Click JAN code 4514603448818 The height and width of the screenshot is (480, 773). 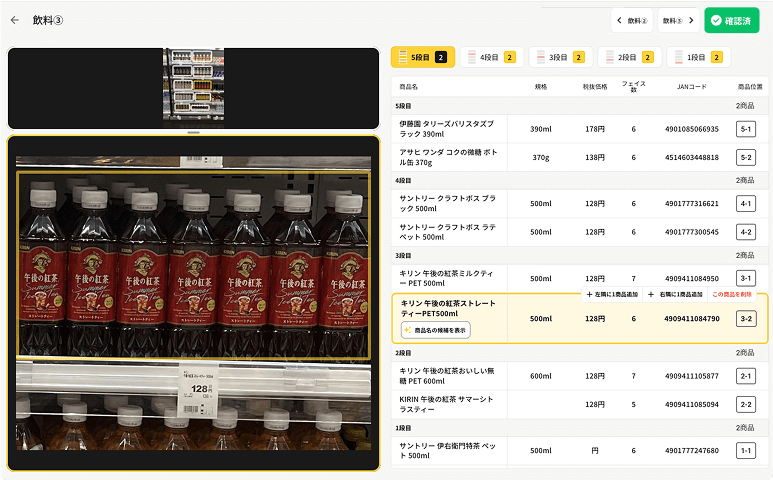pos(692,158)
